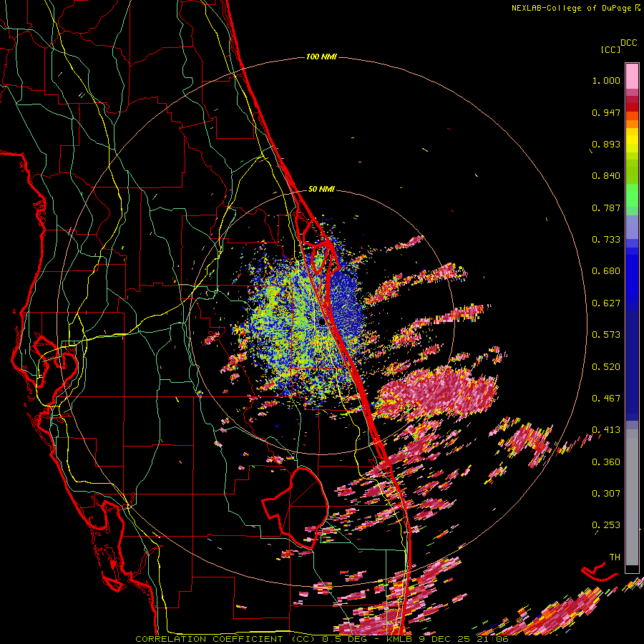Click the CORRELATION COEFFICIENT product title text
The height and width of the screenshot is (644, 644).
coord(212,639)
